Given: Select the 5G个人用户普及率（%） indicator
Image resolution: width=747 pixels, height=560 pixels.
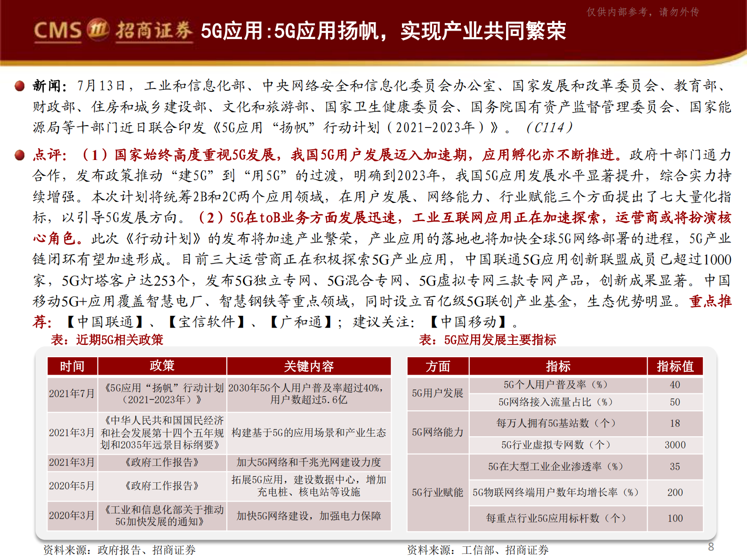Looking at the screenshot, I should pos(558,385).
